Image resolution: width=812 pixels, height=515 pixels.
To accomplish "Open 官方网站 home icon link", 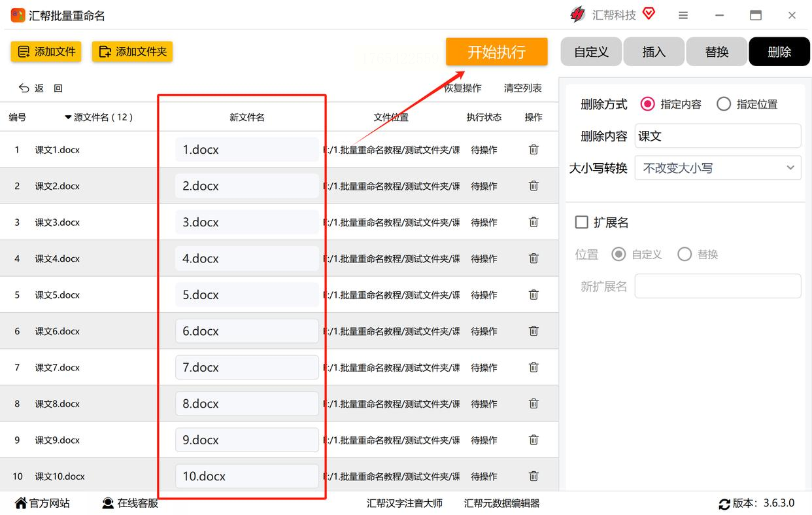I will point(21,503).
